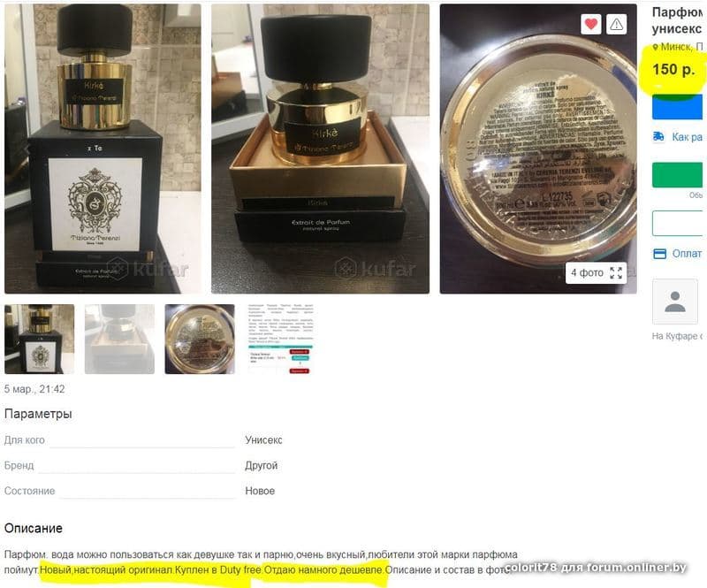
Task: Select the second thumbnail with the open box
Action: [x=119, y=339]
